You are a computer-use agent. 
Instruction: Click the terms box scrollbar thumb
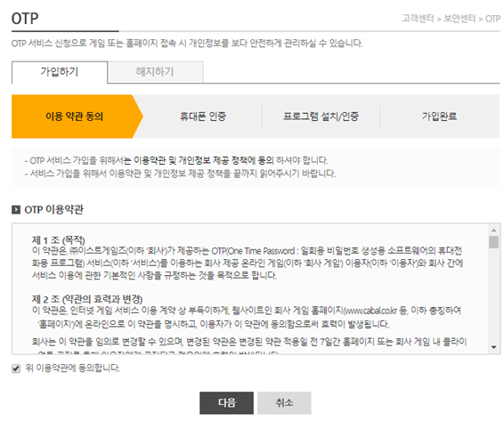(x=493, y=242)
